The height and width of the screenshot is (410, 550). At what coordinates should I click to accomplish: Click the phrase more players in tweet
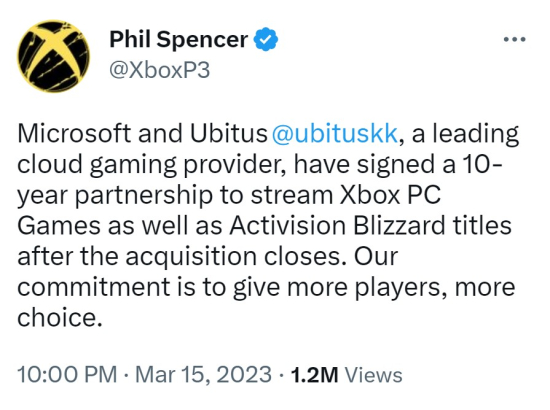(x=367, y=288)
